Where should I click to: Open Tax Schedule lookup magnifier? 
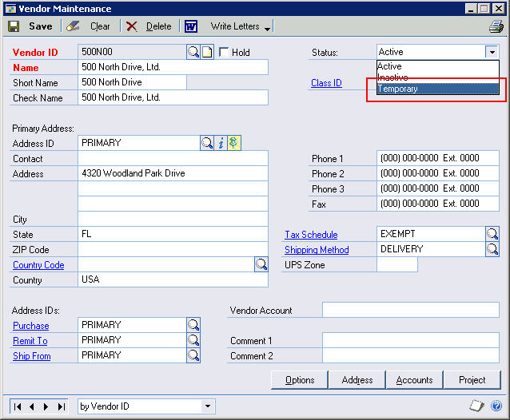[x=492, y=234]
